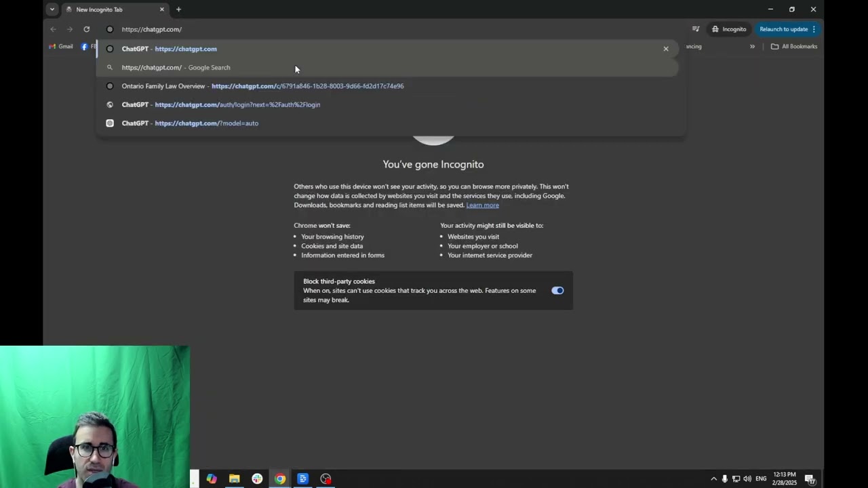
Task: Reload the current page
Action: click(x=86, y=29)
